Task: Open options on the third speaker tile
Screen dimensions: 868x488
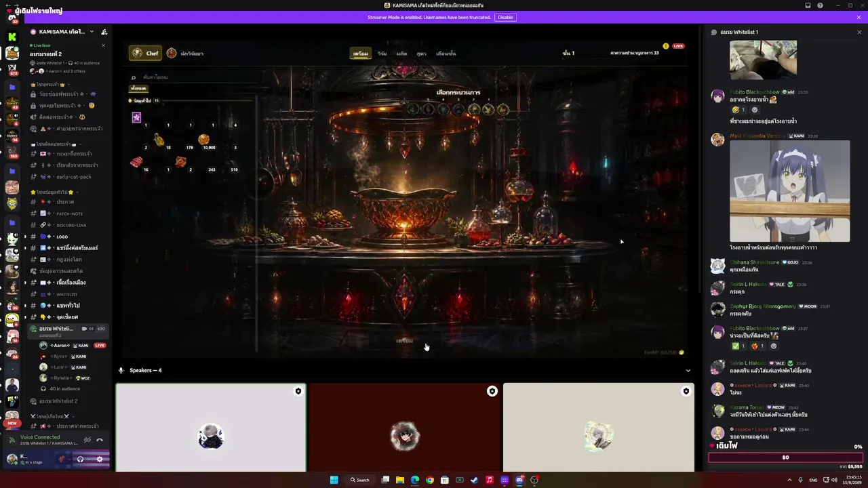Action: pyautogui.click(x=686, y=391)
